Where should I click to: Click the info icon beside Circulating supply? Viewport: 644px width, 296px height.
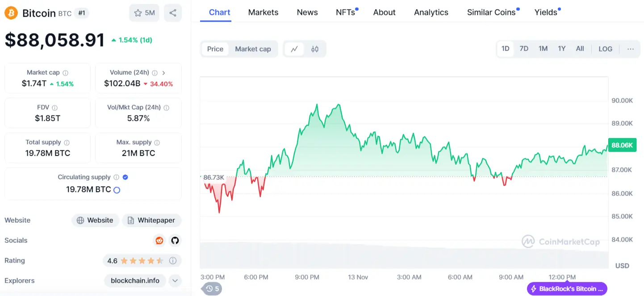point(116,177)
